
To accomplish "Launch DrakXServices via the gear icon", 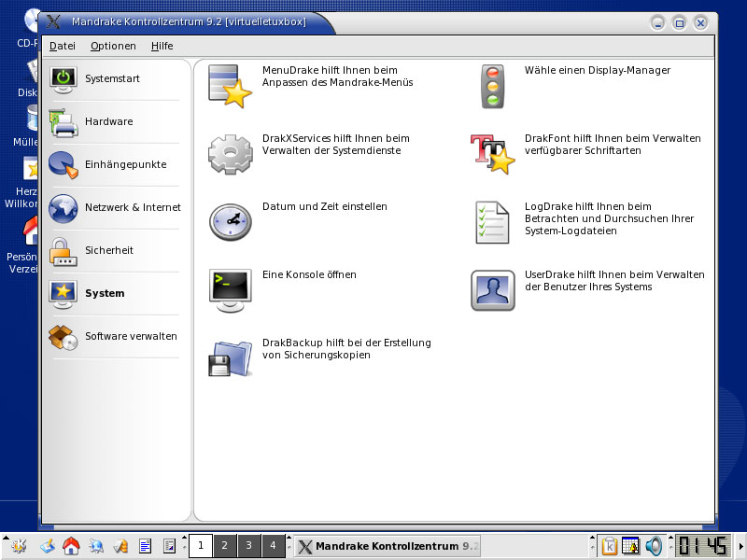I will [230, 154].
